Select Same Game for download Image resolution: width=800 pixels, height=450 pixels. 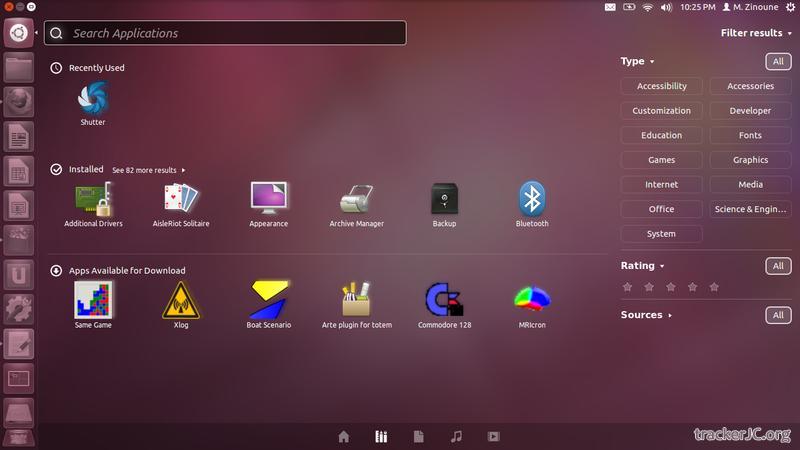click(x=93, y=299)
